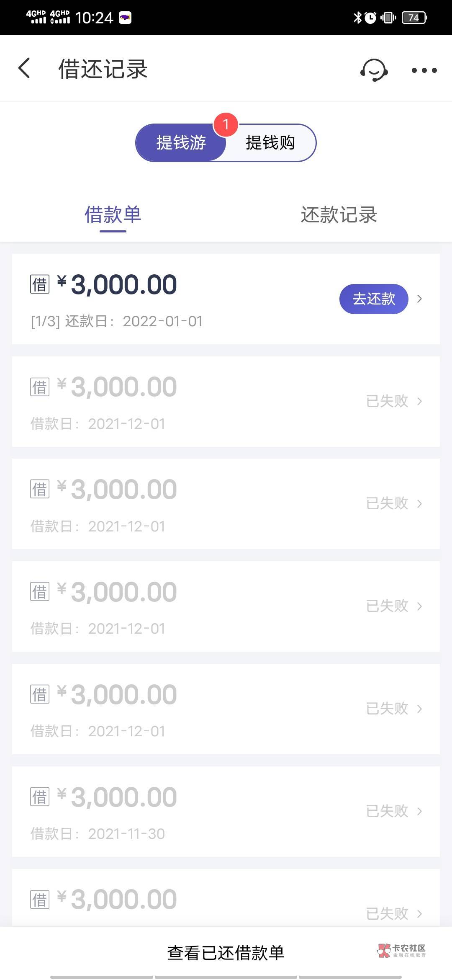Expand chevron of failed 2021-11-30 loan
452x980 pixels.
[x=419, y=812]
